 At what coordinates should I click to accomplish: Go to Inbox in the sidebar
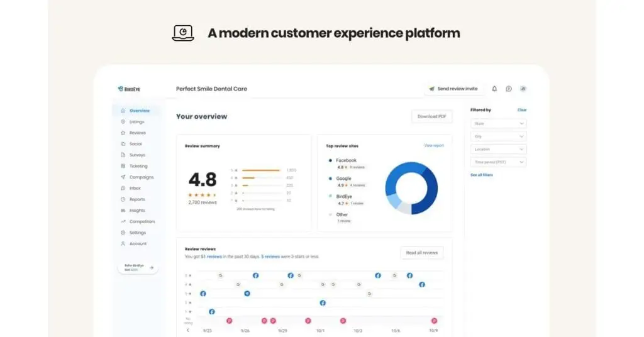tap(135, 188)
